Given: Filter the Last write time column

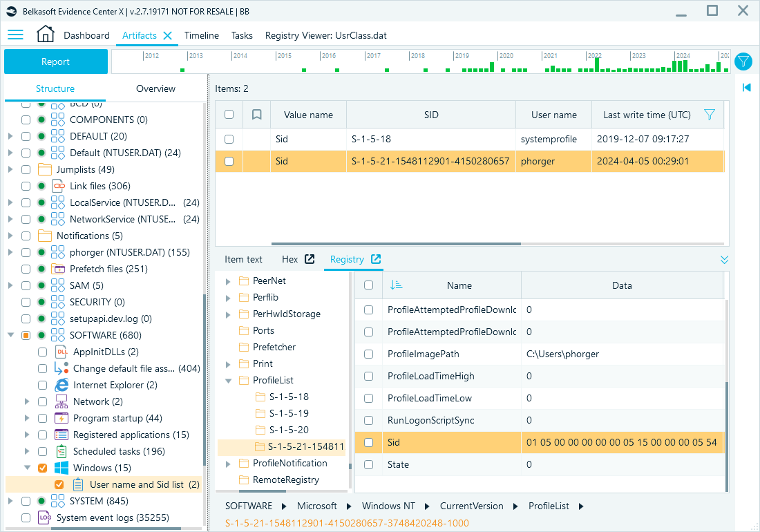Looking at the screenshot, I should [709, 115].
